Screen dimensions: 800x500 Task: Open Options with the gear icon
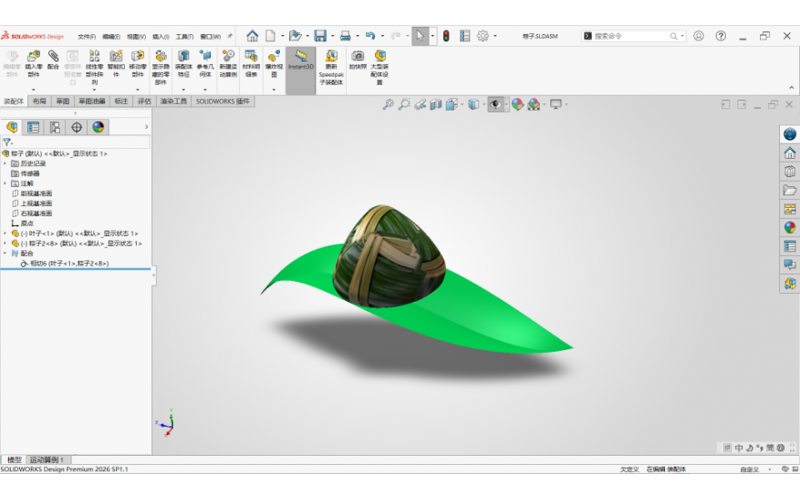point(483,36)
